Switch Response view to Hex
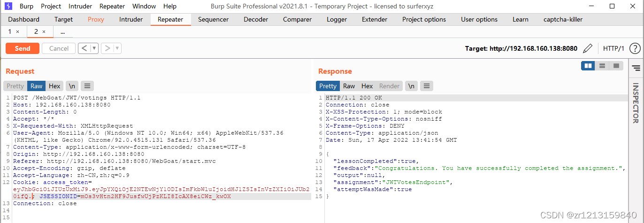The width and height of the screenshot is (644, 223). [x=367, y=86]
